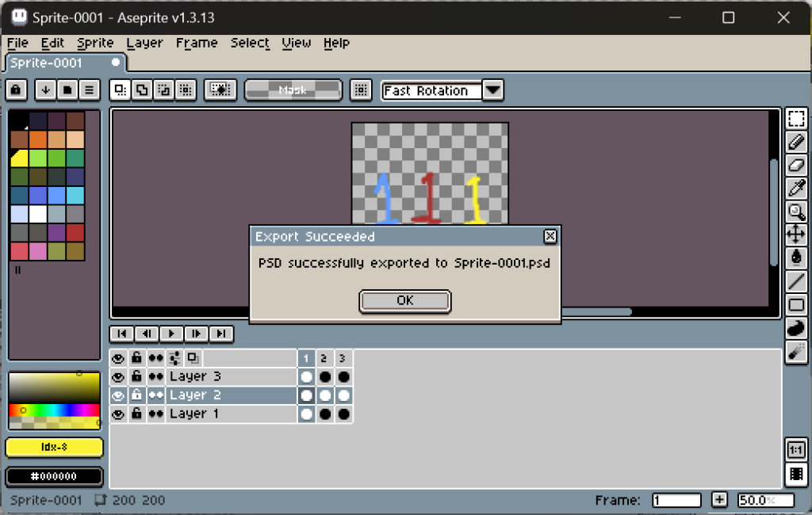Click the sort palette arrow icon
This screenshot has width=812, height=515.
[45, 90]
